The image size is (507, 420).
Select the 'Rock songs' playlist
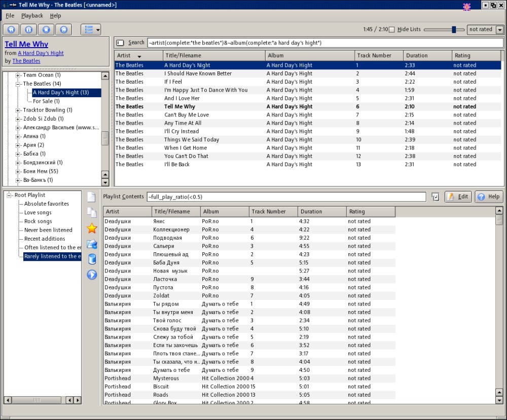pos(38,221)
